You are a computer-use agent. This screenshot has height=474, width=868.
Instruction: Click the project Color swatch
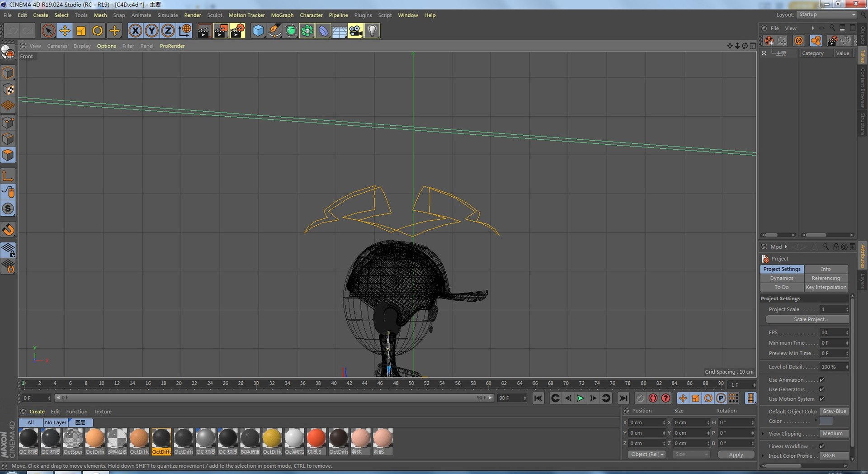826,421
